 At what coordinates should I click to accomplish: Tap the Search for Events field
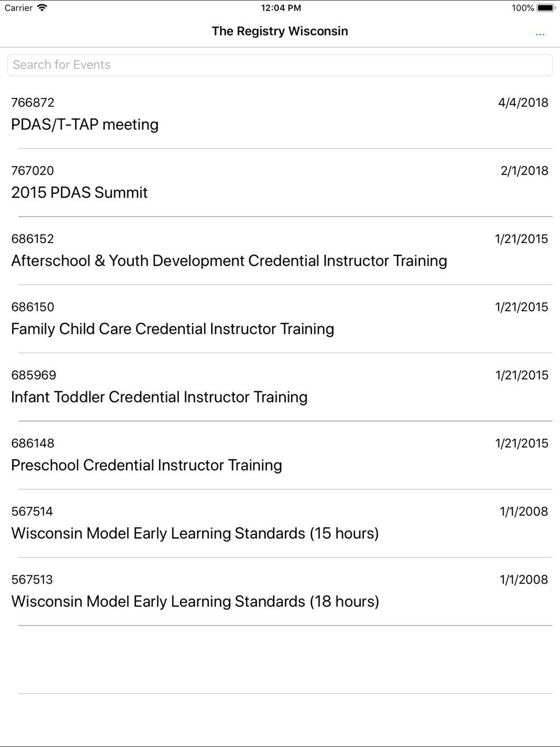tap(280, 65)
